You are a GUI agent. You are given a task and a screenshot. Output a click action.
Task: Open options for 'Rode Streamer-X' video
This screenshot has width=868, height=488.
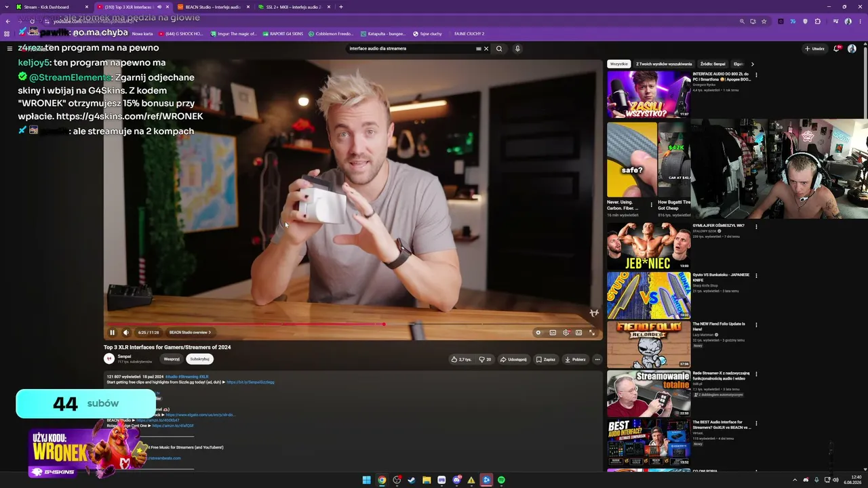click(x=756, y=374)
